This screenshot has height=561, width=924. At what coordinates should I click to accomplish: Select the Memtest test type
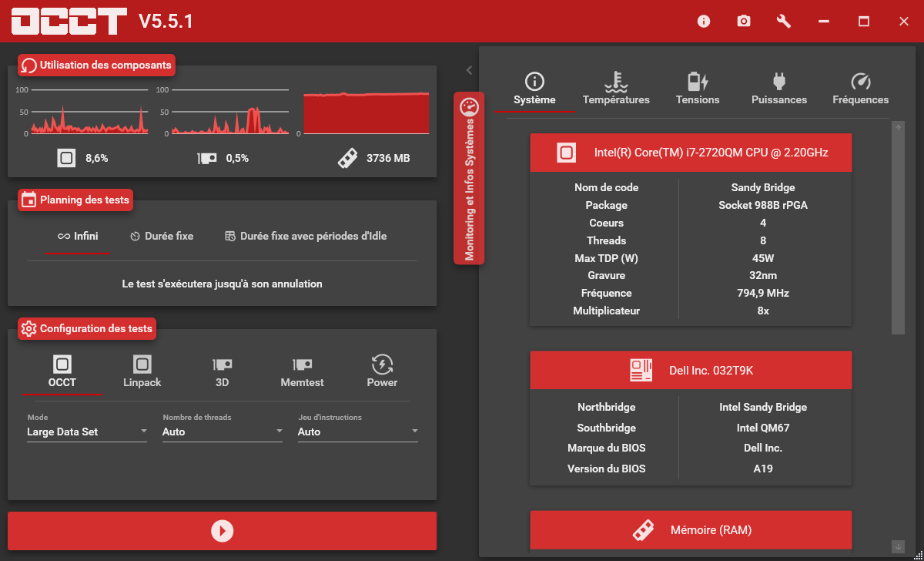[x=303, y=371]
